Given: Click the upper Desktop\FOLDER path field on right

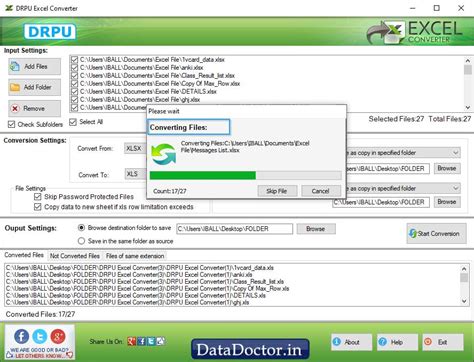Looking at the screenshot, I should click(x=388, y=169).
